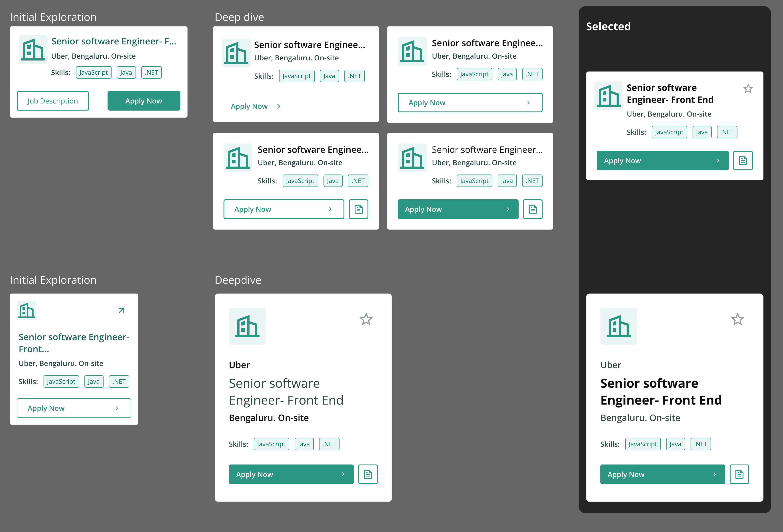Click the chevron in the full-width outlined Apply Now button
Image resolution: width=783 pixels, height=532 pixels.
(528, 103)
